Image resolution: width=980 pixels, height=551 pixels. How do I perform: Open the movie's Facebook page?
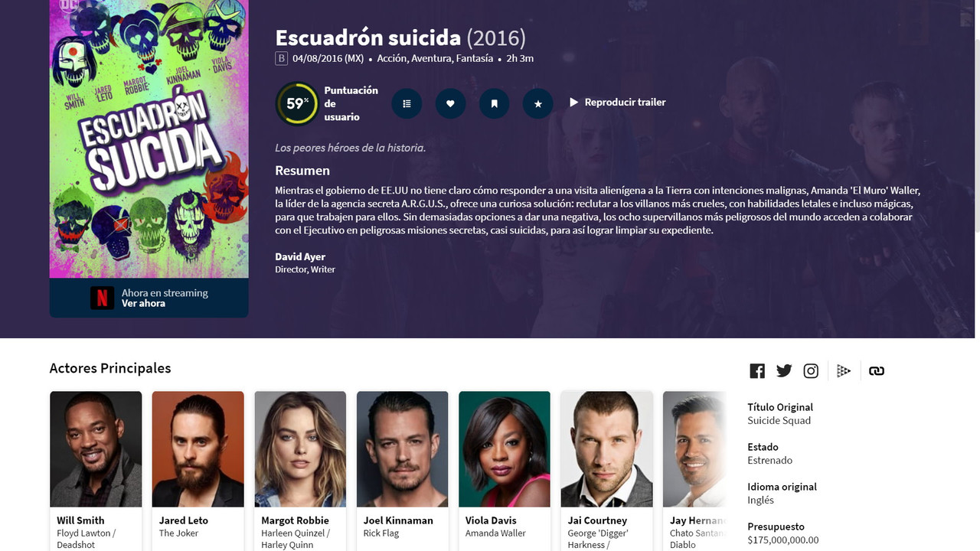click(x=757, y=371)
